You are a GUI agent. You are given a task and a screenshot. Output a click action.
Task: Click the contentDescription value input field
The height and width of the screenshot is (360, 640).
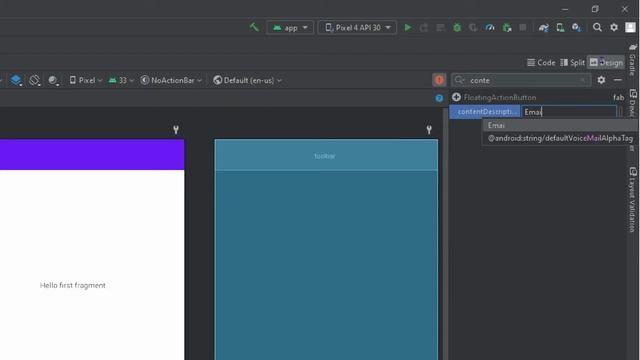pyautogui.click(x=569, y=112)
